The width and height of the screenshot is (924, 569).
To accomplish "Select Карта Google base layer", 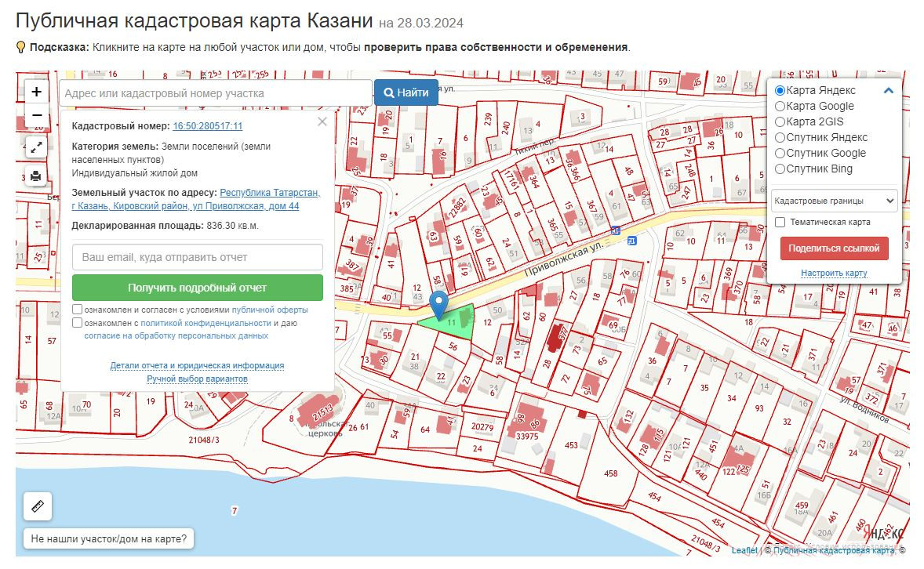I will tap(780, 106).
